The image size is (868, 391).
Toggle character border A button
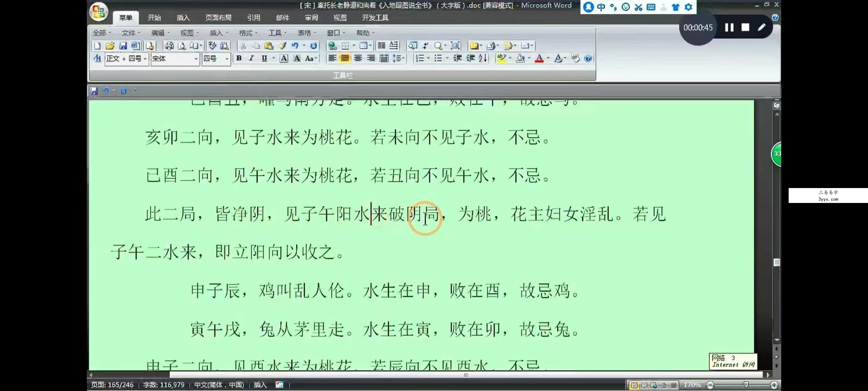click(x=284, y=58)
